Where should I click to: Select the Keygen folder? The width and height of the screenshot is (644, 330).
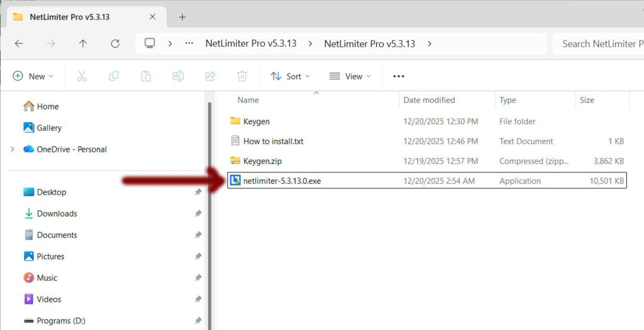point(256,121)
